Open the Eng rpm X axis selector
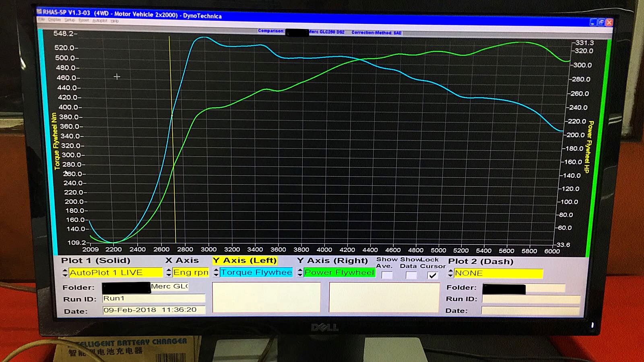Viewport: 644px width, 362px height. (x=191, y=272)
